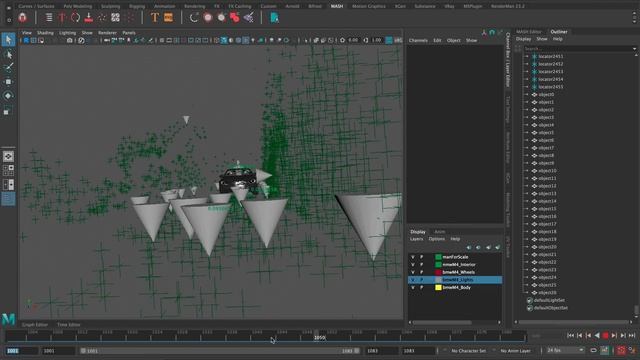Create 3D type with orange T icon
This screenshot has width=640, height=360.
click(x=155, y=18)
